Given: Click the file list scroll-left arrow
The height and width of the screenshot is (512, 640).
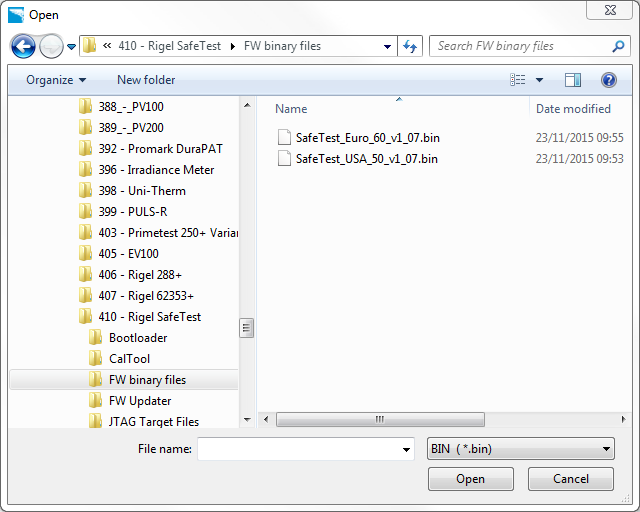Looking at the screenshot, I should coord(266,419).
